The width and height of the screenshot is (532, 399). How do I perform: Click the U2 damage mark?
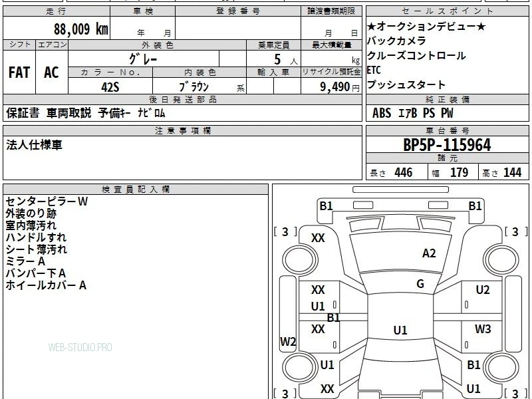483,290
